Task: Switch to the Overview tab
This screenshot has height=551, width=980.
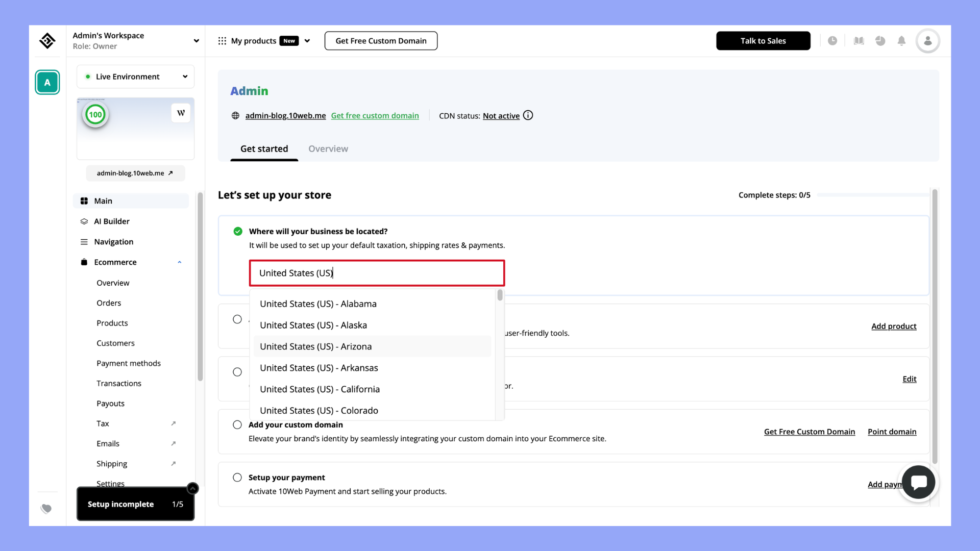Action: 328,148
